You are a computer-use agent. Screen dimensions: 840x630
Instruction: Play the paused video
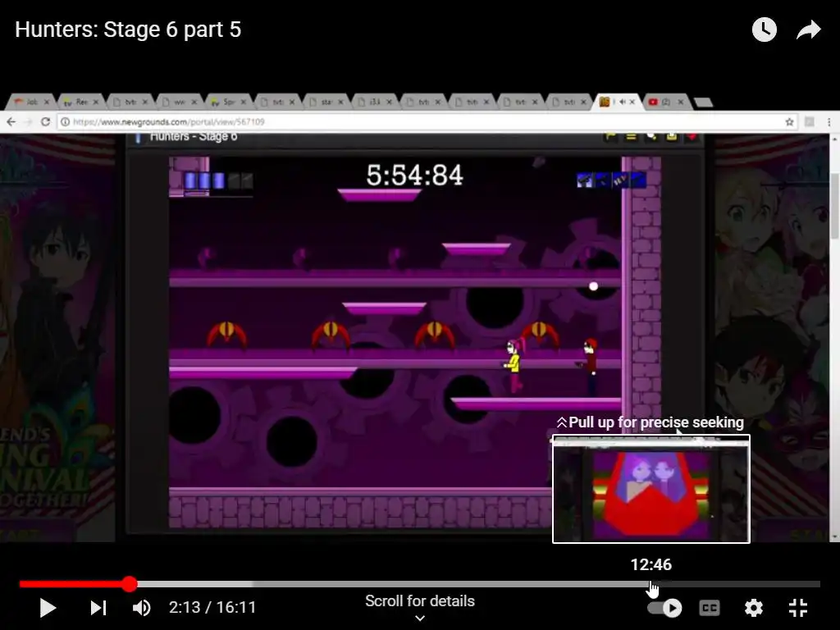48,608
